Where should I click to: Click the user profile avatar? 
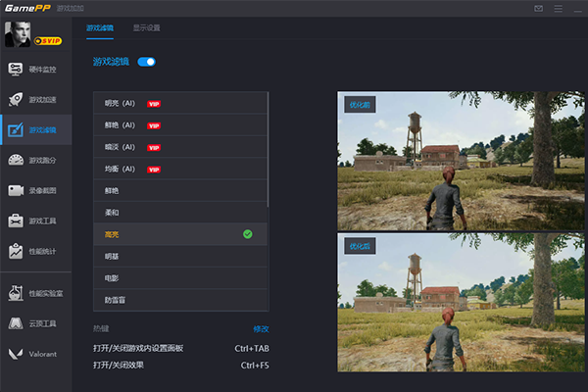(x=18, y=33)
